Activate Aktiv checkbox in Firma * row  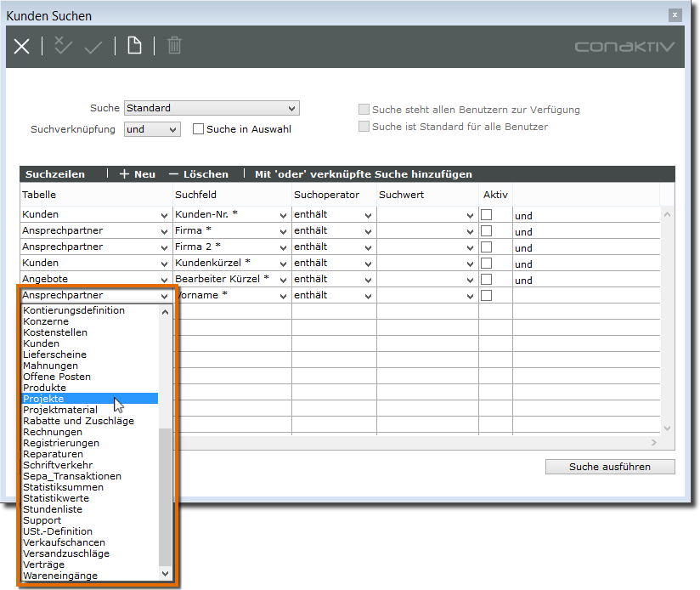(x=486, y=231)
